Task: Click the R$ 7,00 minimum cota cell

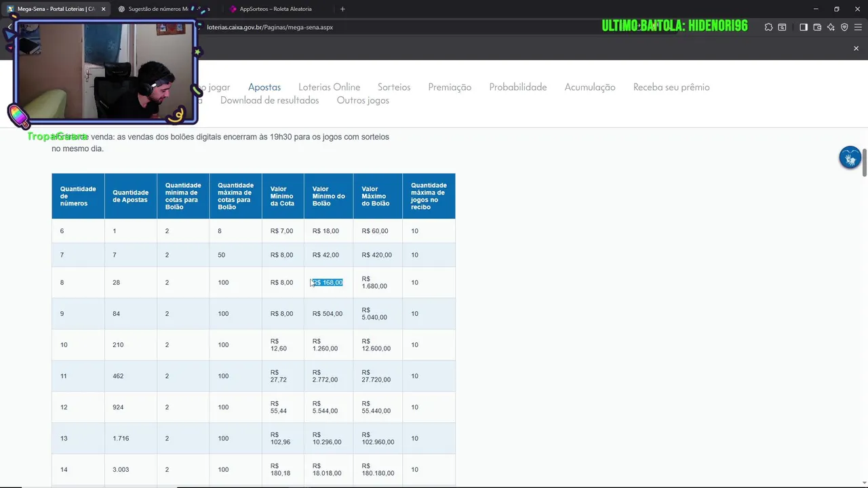Action: (x=281, y=231)
